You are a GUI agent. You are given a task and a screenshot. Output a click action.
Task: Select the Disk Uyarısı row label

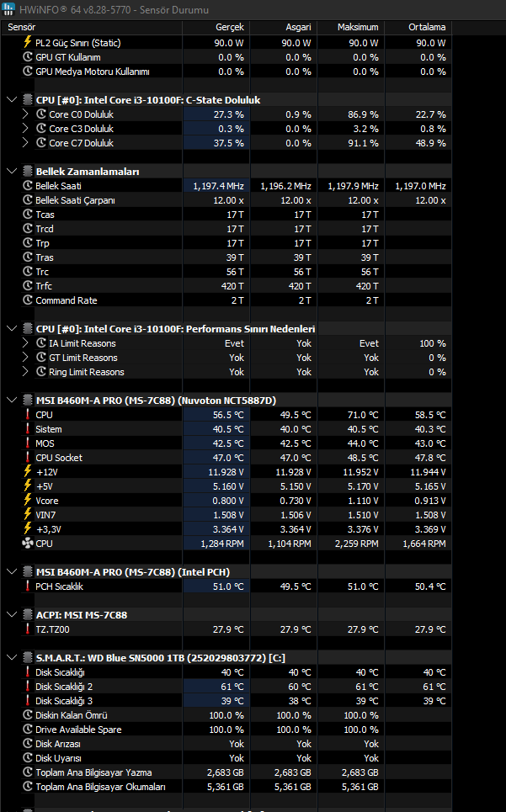pos(59,757)
